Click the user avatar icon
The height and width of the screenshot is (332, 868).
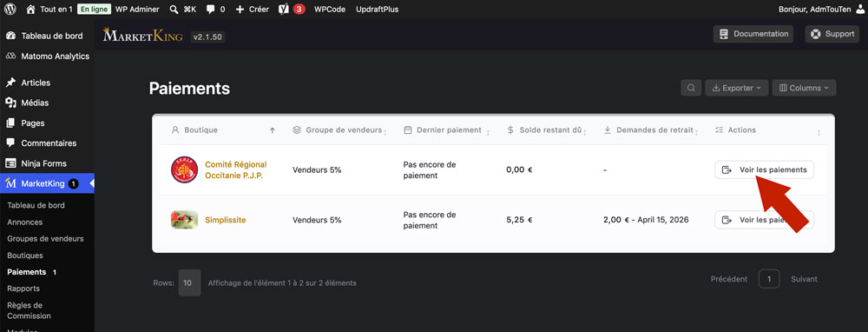(859, 9)
